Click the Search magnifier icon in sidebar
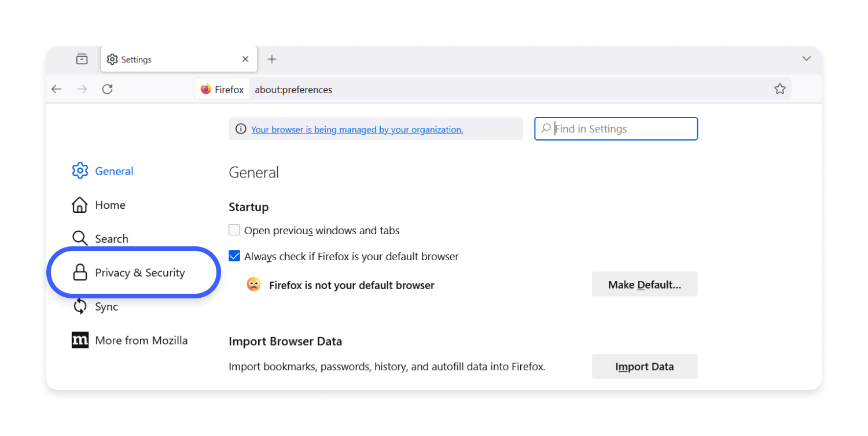This screenshot has height=436, width=868. coord(80,238)
